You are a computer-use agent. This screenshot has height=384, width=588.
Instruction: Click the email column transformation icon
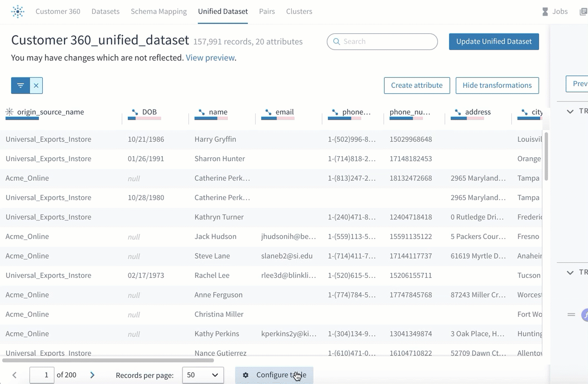click(268, 112)
